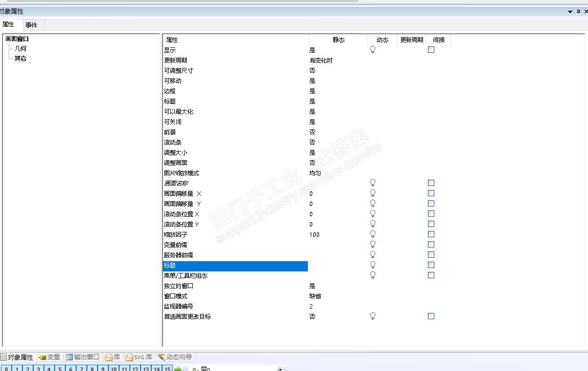Select 几何 in the property tree

click(20, 49)
